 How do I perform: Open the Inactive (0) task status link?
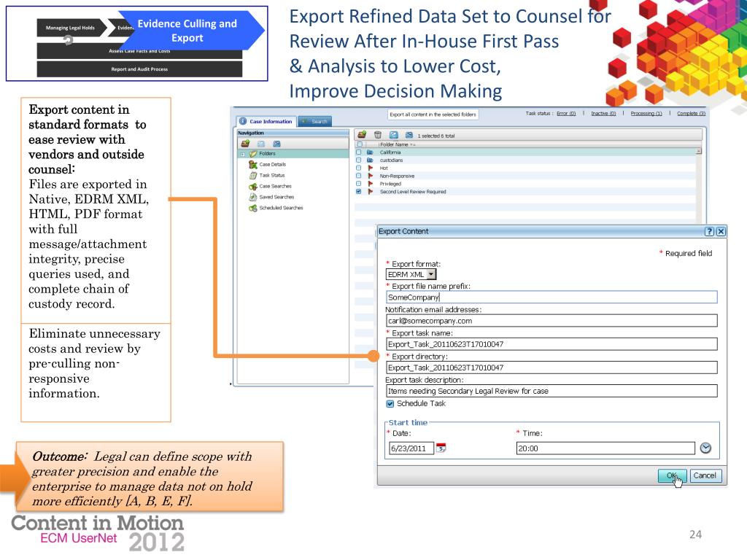point(603,113)
